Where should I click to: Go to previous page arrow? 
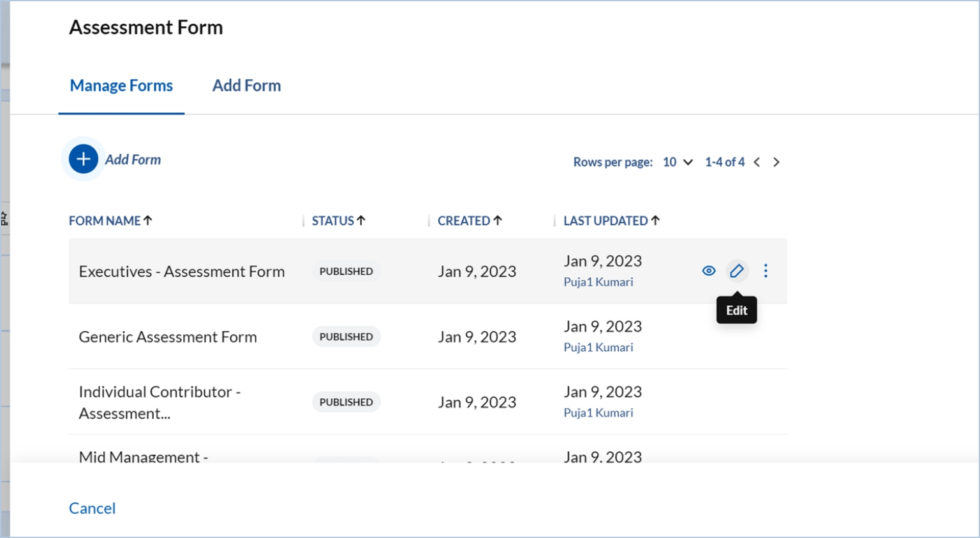[757, 163]
